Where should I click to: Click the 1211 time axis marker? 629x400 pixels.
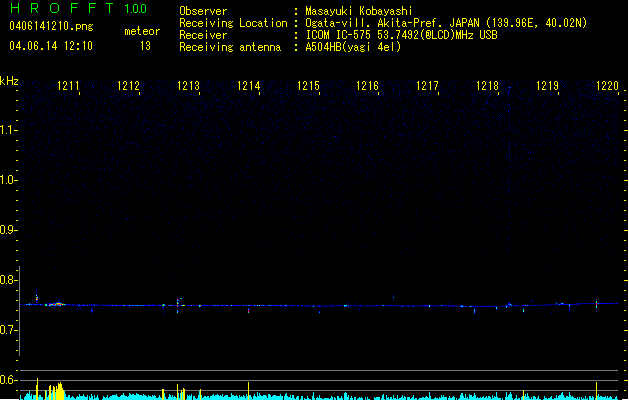pyautogui.click(x=68, y=86)
